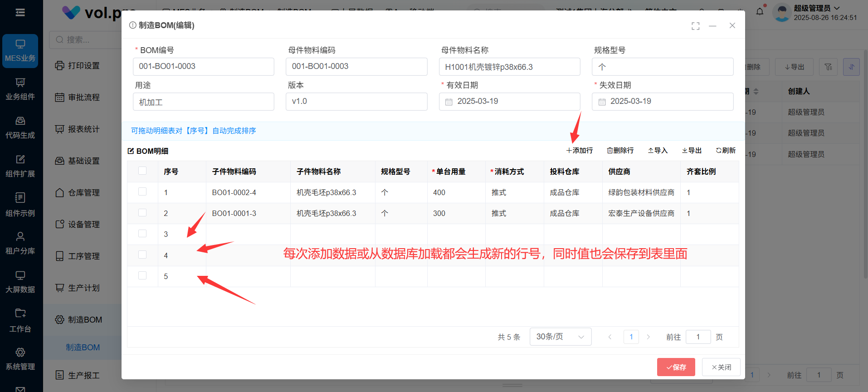The image size is (868, 392).
Task: Open the notification bell
Action: 760,11
